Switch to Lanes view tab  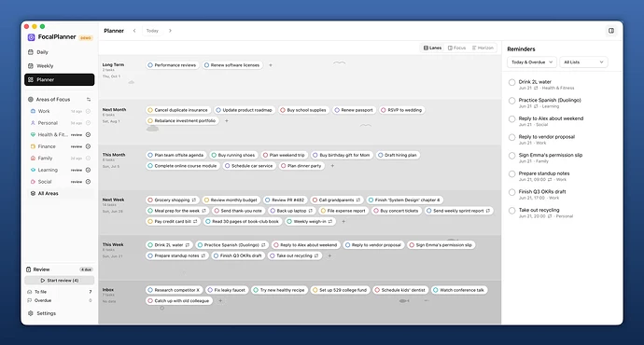point(432,48)
